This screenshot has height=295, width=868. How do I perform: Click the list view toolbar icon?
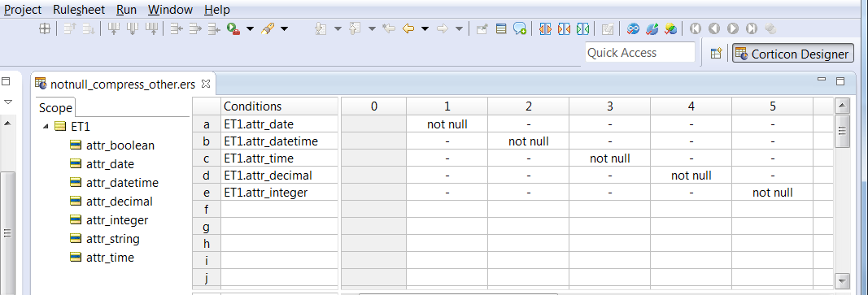[x=501, y=28]
